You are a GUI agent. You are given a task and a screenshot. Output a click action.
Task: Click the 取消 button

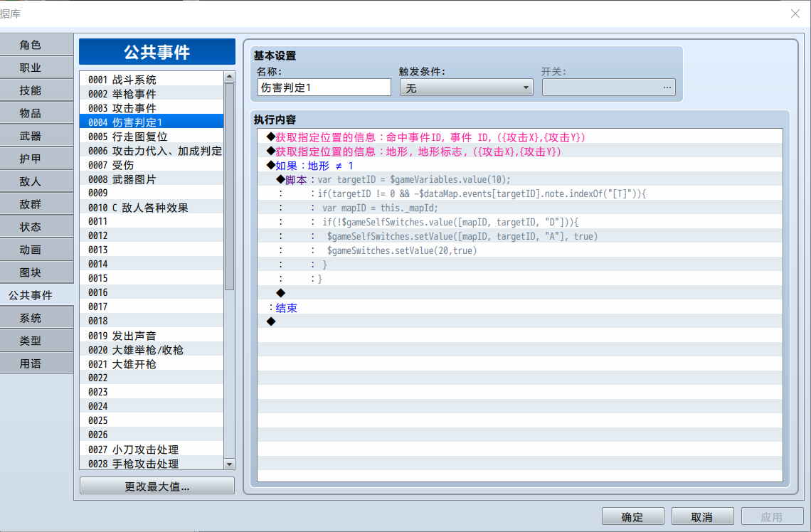[702, 516]
